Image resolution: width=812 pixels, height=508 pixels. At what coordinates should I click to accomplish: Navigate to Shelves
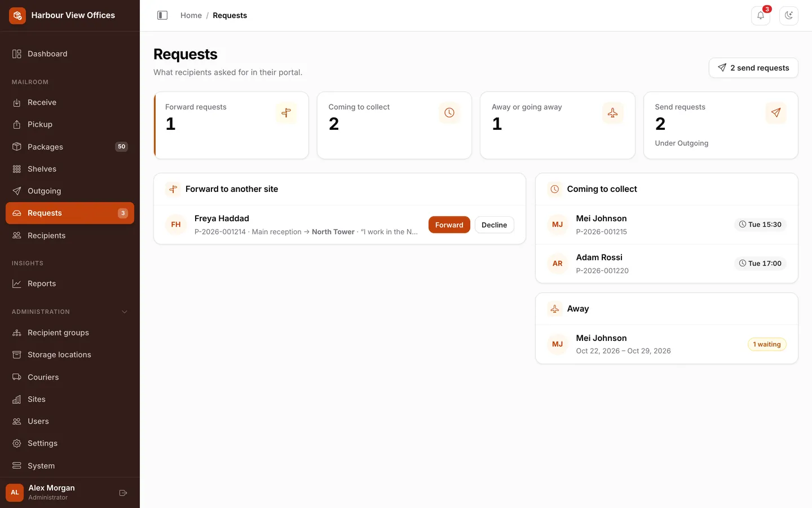(x=70, y=169)
